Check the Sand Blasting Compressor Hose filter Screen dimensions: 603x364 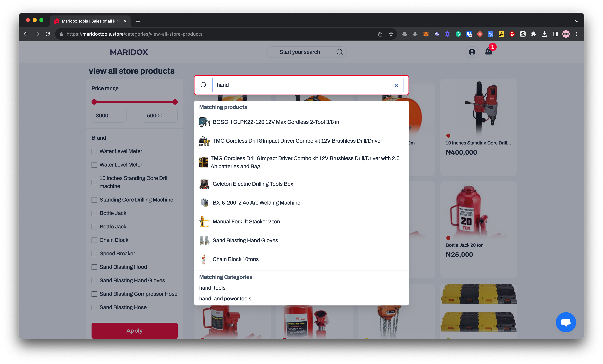coord(94,294)
